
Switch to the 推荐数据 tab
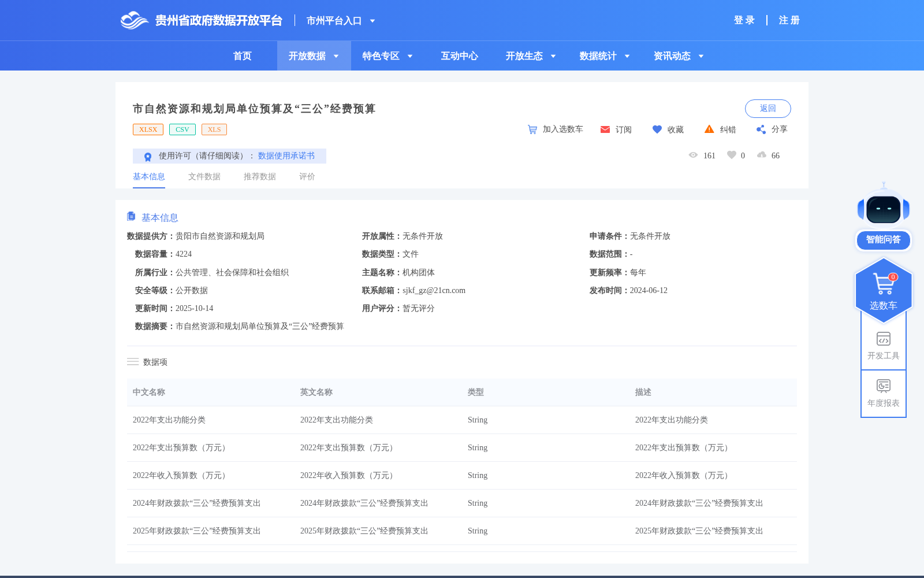coord(260,177)
